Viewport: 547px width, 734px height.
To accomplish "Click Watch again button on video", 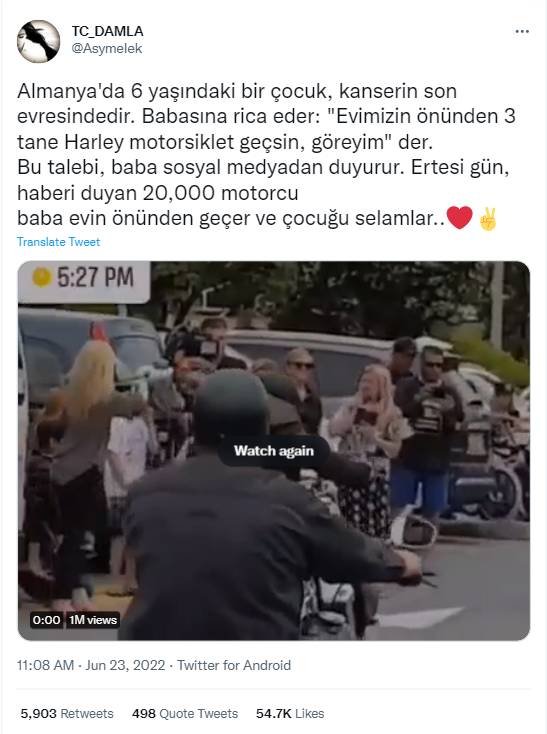I will coord(274,451).
